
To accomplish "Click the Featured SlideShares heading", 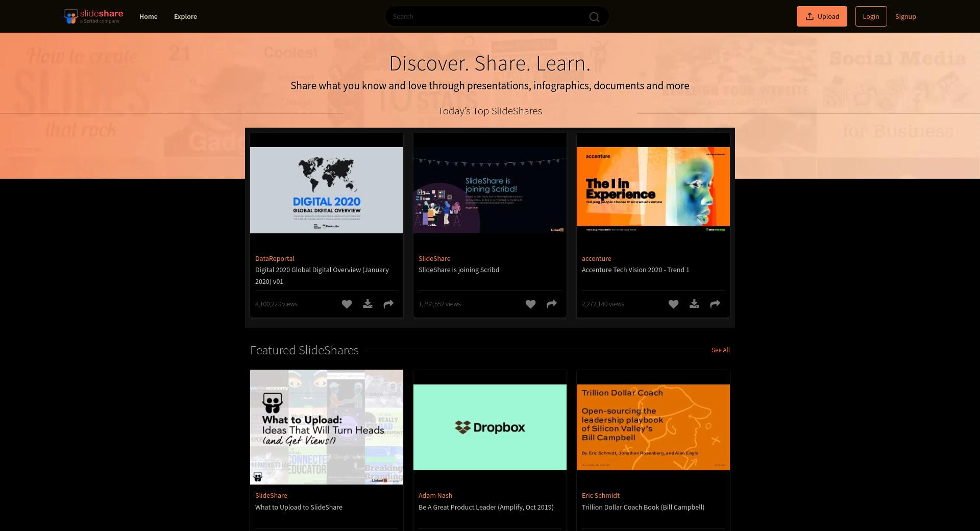I will click(304, 350).
